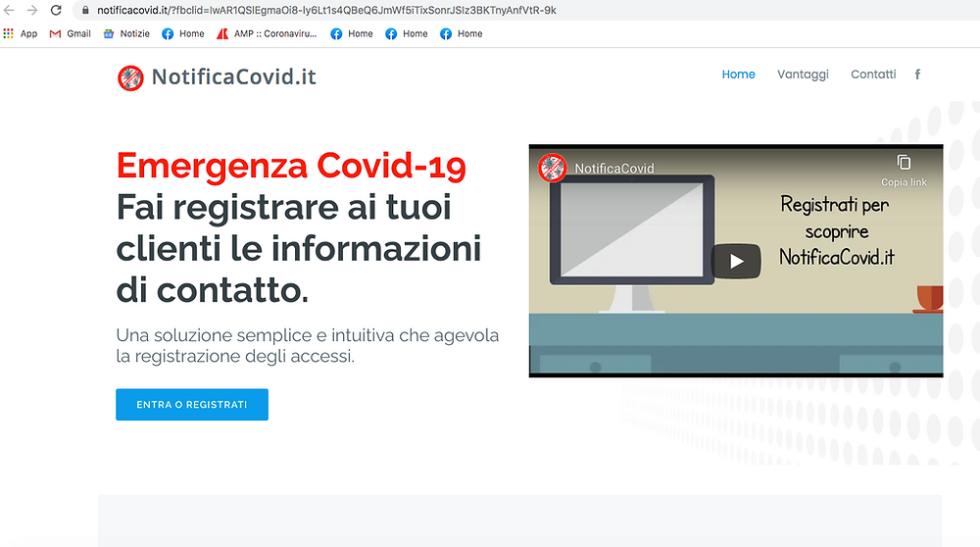Click the padlock site security icon
This screenshot has width=980, height=547.
click(x=85, y=10)
